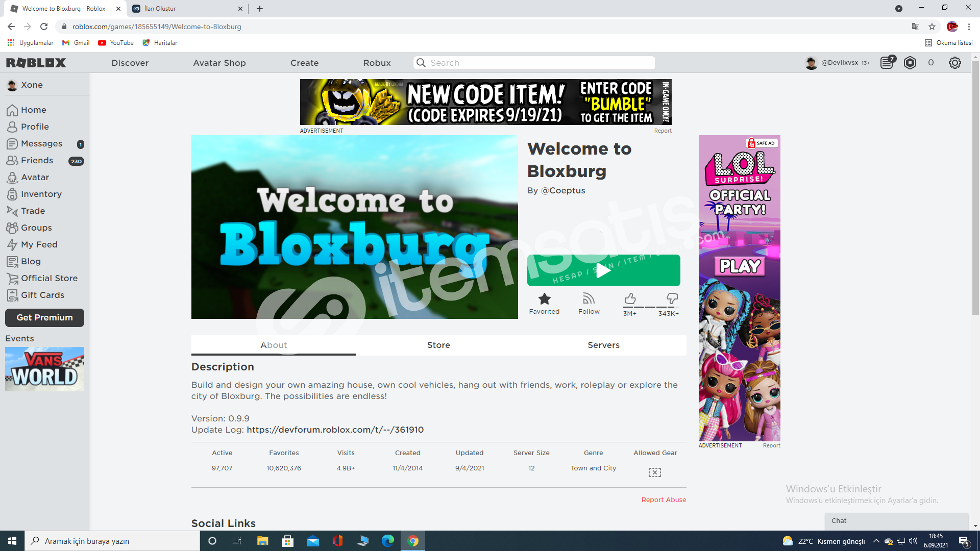This screenshot has height=551, width=980.
Task: Bookmark this page with star icon
Action: click(x=932, y=27)
